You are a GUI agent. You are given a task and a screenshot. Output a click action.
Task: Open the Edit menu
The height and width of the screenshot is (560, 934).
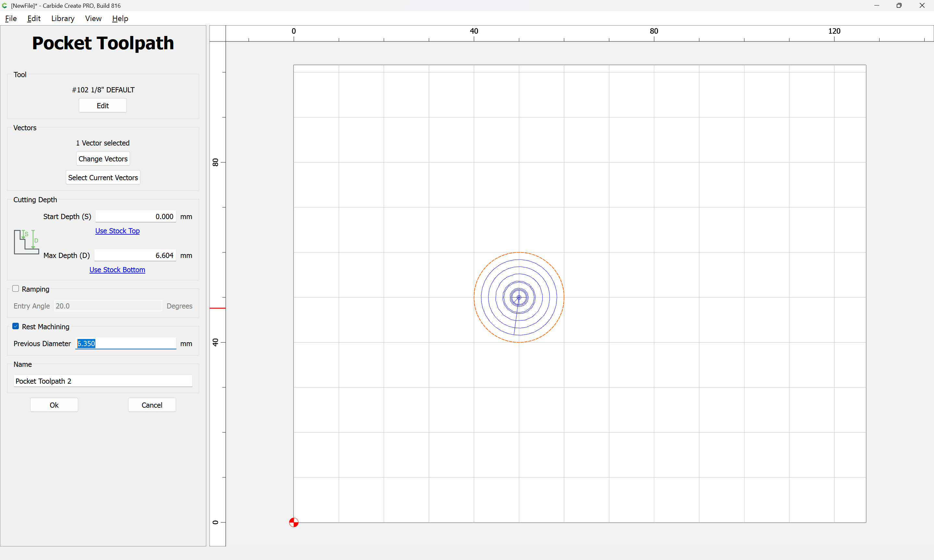[x=34, y=18]
